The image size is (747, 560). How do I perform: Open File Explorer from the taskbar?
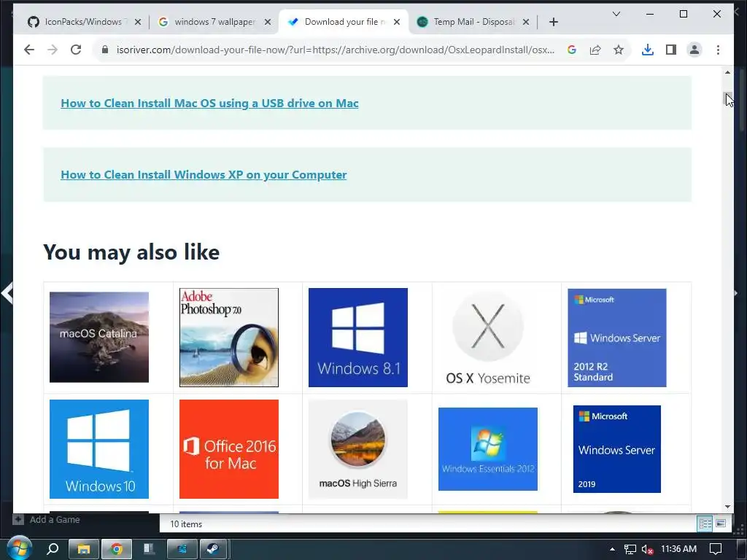[x=84, y=549]
